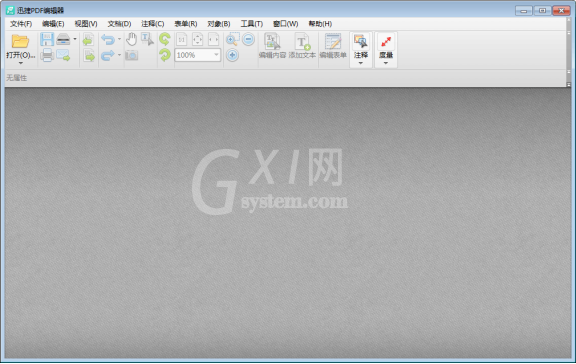Expand the scanner dropdown arrow

click(x=75, y=39)
